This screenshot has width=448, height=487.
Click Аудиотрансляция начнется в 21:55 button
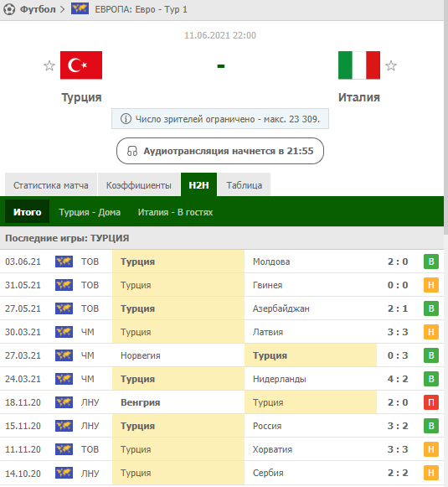click(220, 151)
